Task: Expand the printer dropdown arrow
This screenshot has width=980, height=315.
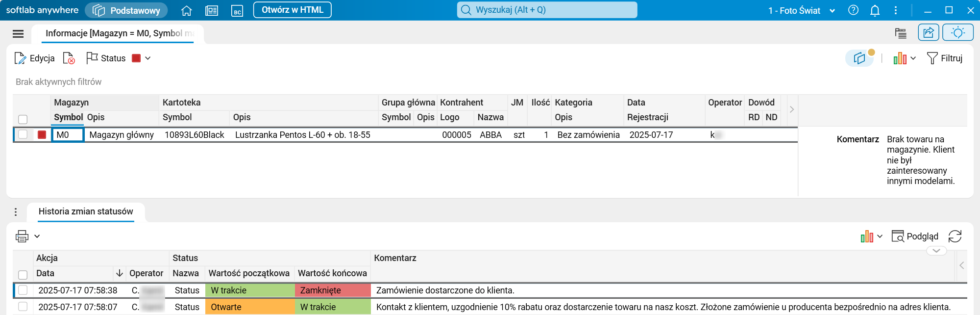Action: click(x=37, y=236)
